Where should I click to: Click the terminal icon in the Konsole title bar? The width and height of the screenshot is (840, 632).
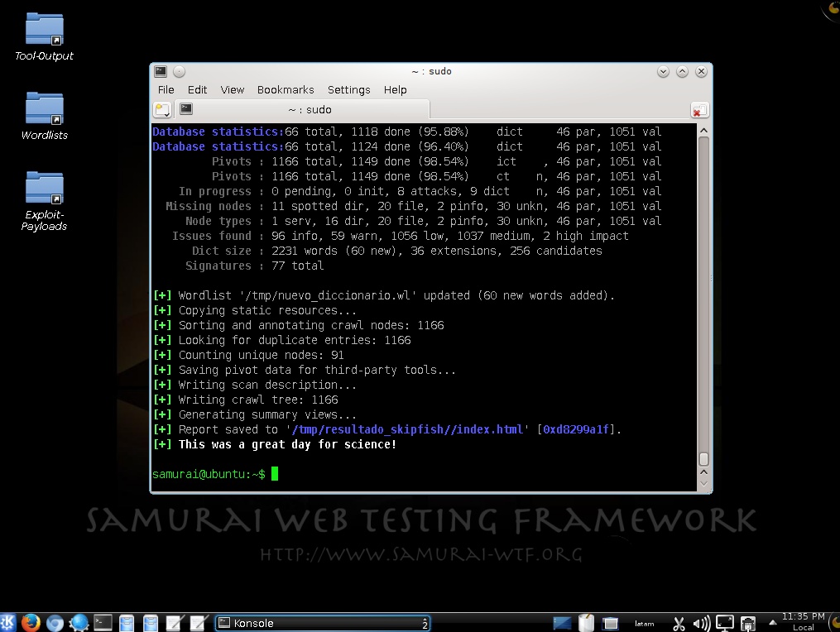point(161,71)
